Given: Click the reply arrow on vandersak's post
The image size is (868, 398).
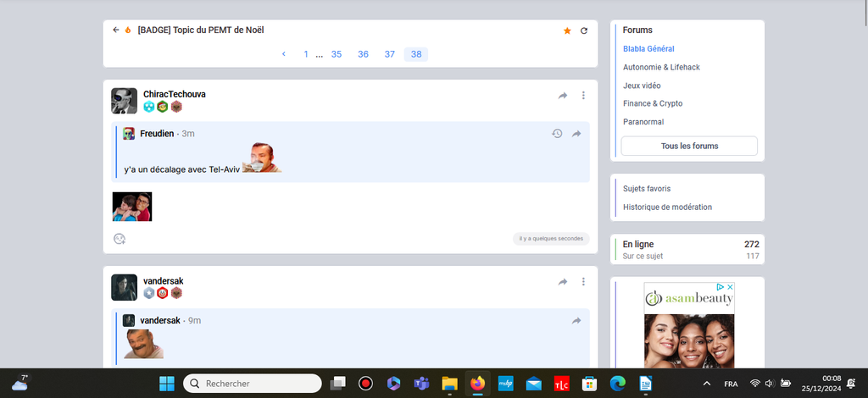Looking at the screenshot, I should (x=563, y=282).
